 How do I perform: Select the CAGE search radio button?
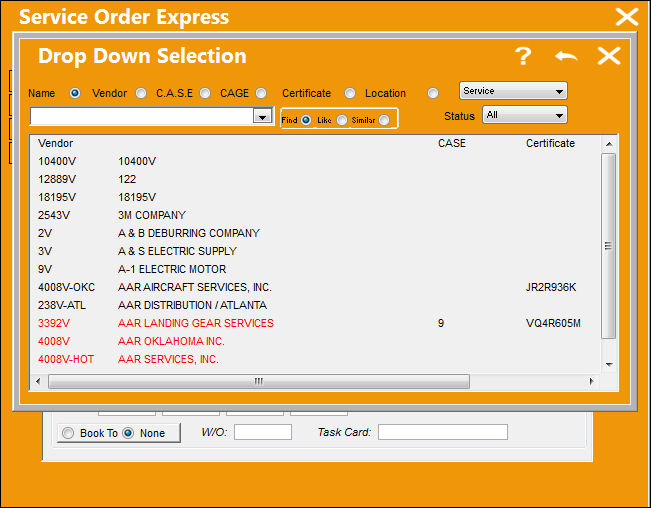[x=261, y=93]
